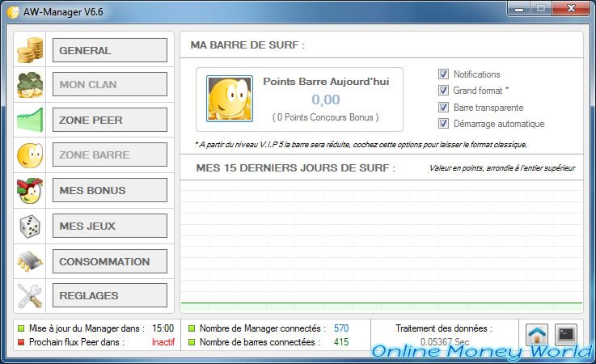Click the 15:00 update countdown value
596x364 pixels.
pos(163,328)
